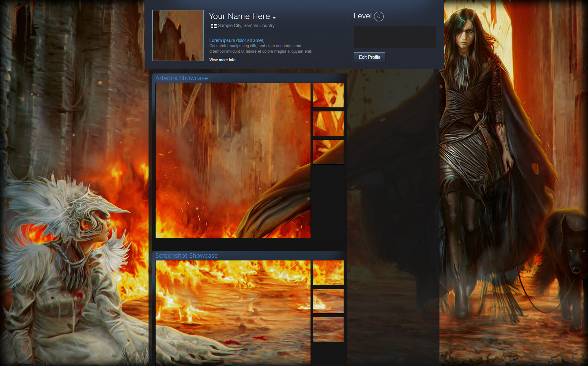This screenshot has height=366, width=588.
Task: Click the Your Name Here profile name
Action: pos(239,16)
